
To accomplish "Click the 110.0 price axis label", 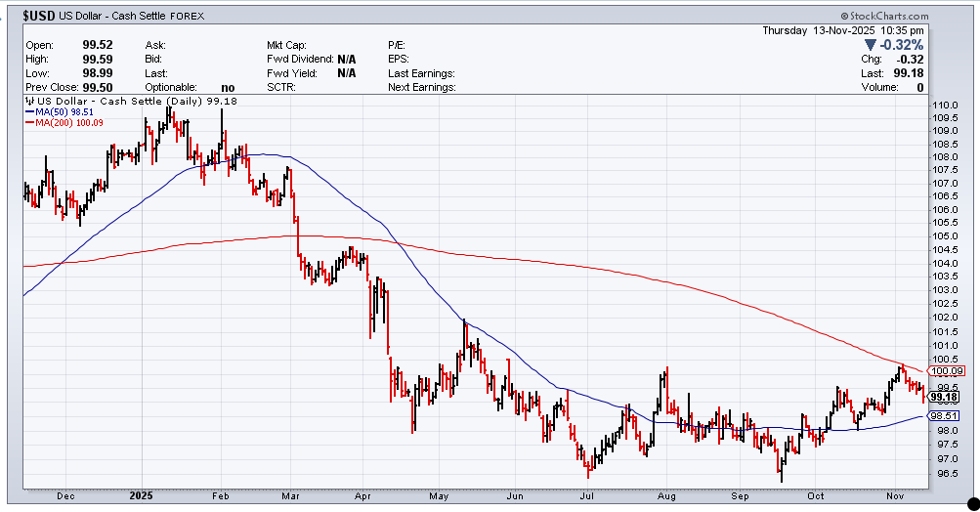I will (x=944, y=105).
